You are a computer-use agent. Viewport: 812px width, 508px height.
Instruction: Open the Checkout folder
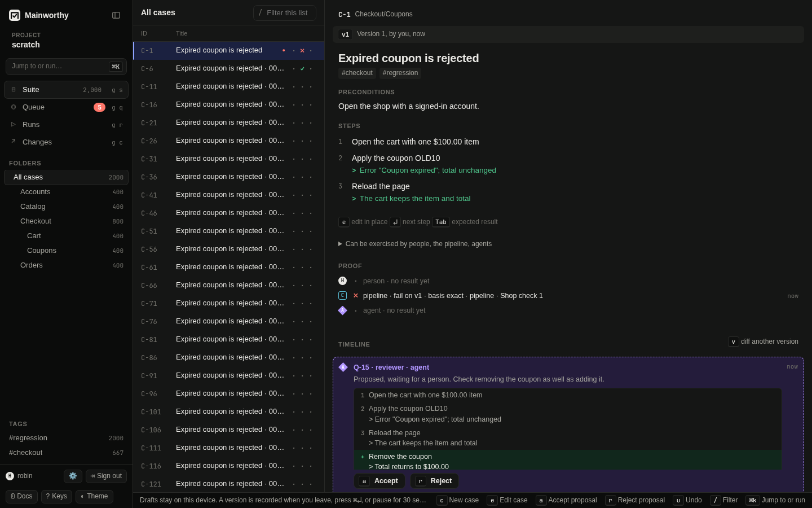(67, 221)
